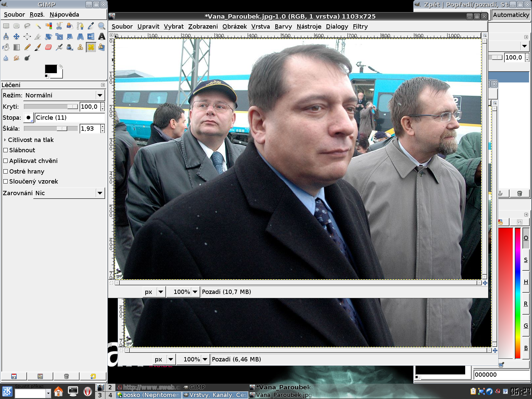Open the Upravit menu

(148, 27)
